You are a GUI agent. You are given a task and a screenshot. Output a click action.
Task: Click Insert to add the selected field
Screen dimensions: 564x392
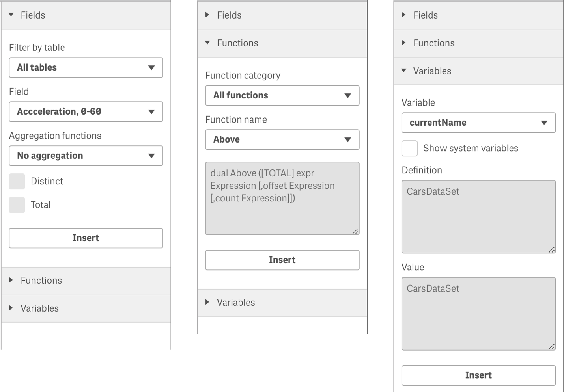(x=86, y=238)
